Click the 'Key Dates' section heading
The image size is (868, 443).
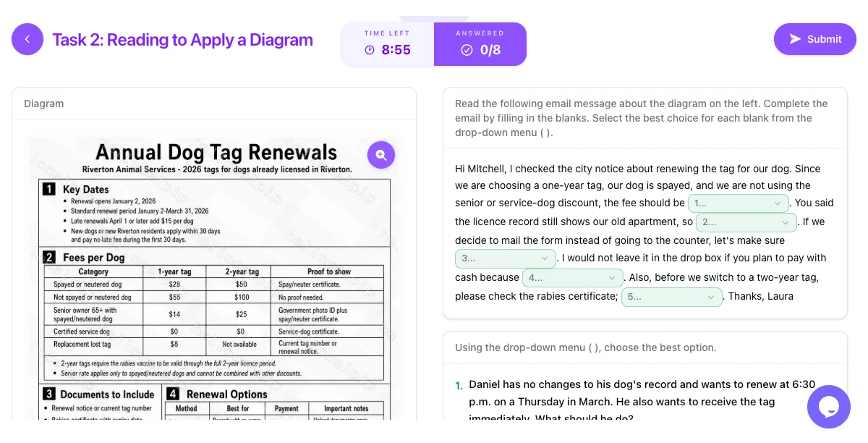pos(85,190)
